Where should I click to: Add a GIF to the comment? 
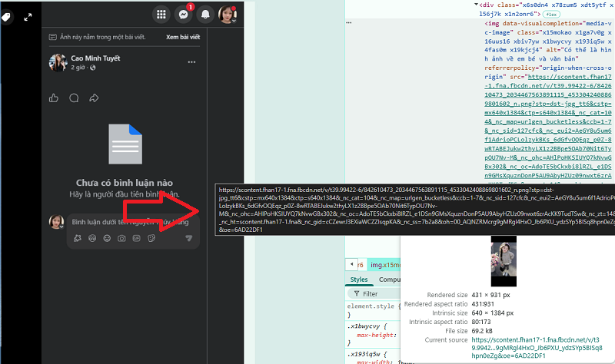[x=137, y=238]
